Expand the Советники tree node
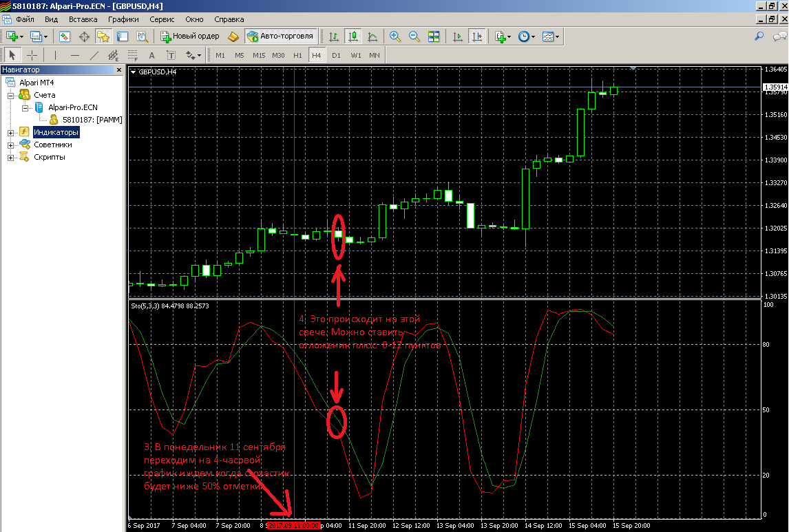Viewport: 789px width, 532px height. coord(10,145)
